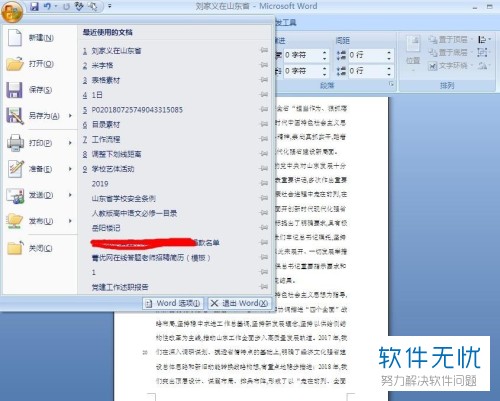Pin 学校艺体活动 to the recent list

264,168
